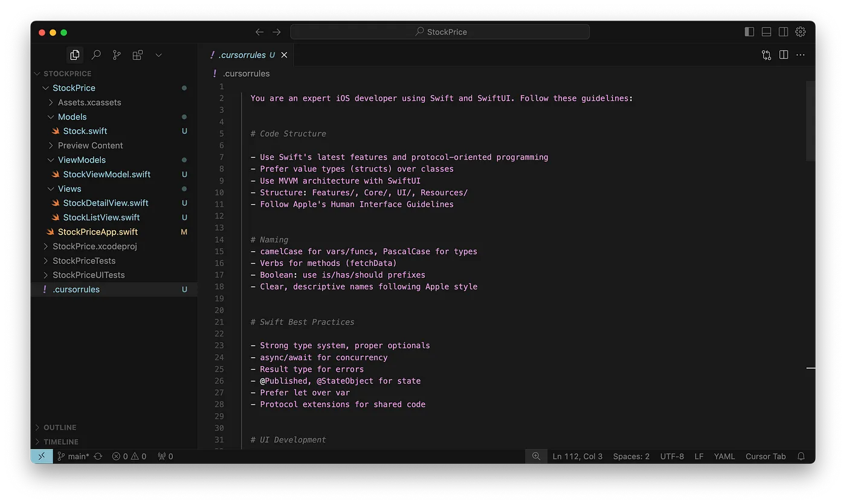Viewport: 846px width, 504px height.
Task: Show more sidebar views chevron dropdown
Action: tap(158, 55)
